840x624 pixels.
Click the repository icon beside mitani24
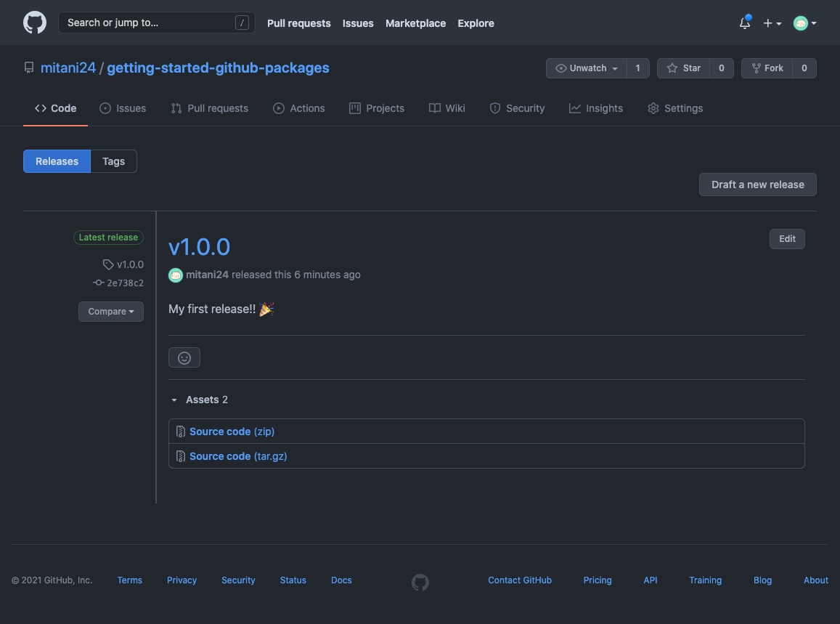click(29, 68)
